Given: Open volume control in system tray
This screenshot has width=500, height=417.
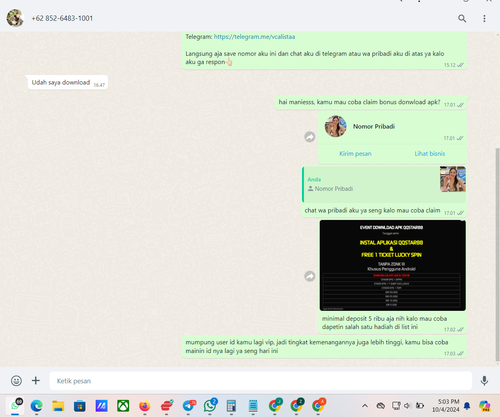Looking at the screenshot, I should point(407,406).
